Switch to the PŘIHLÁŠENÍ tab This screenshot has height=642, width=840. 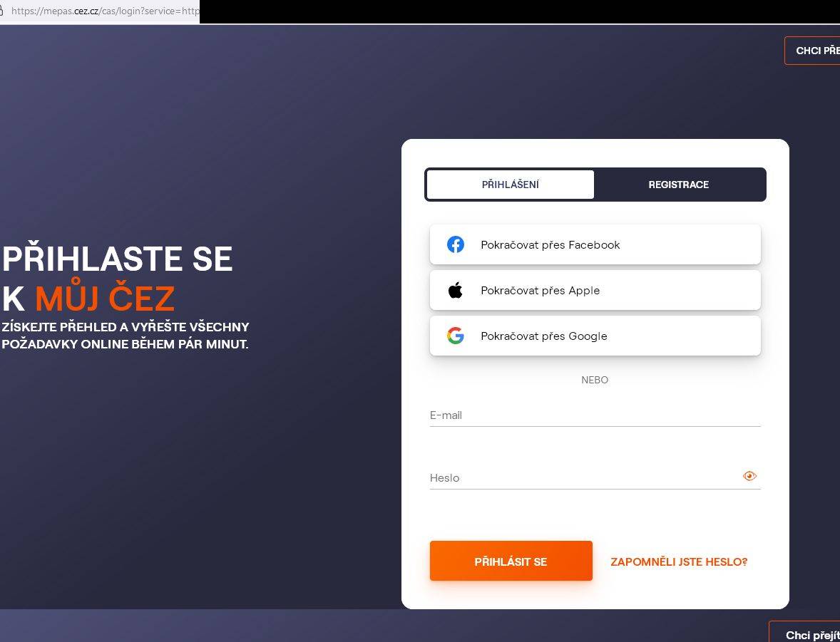coord(510,185)
